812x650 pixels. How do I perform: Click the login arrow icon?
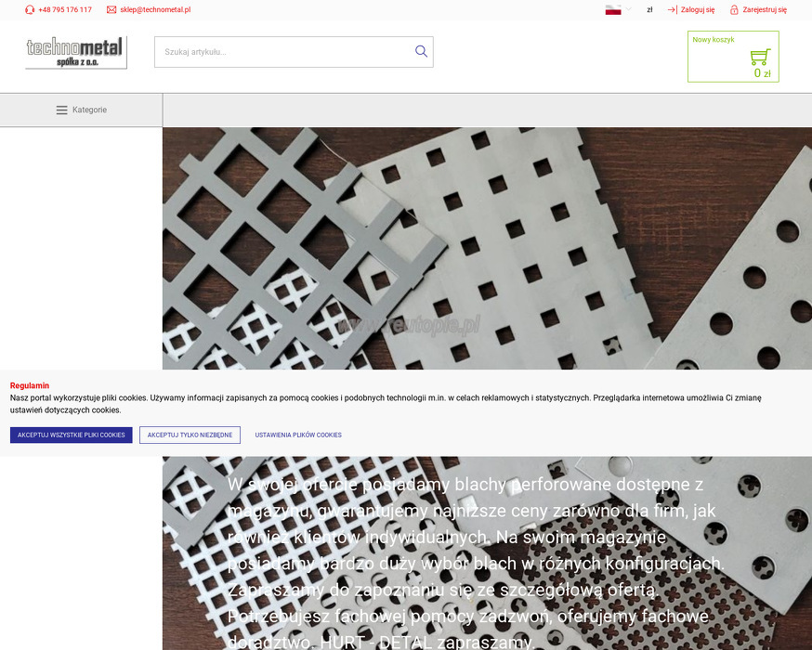tap(673, 10)
